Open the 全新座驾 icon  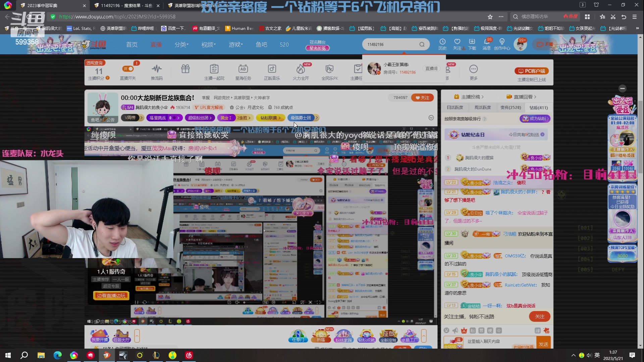pyautogui.click(x=388, y=335)
